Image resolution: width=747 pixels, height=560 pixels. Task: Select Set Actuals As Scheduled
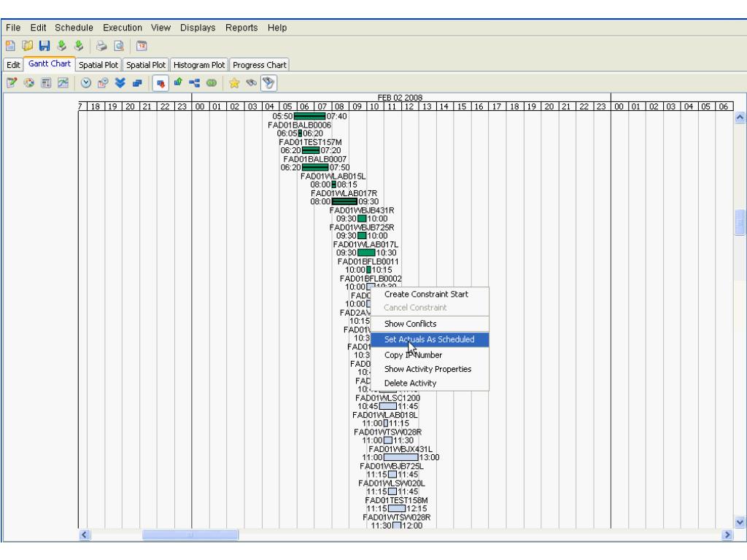(430, 340)
